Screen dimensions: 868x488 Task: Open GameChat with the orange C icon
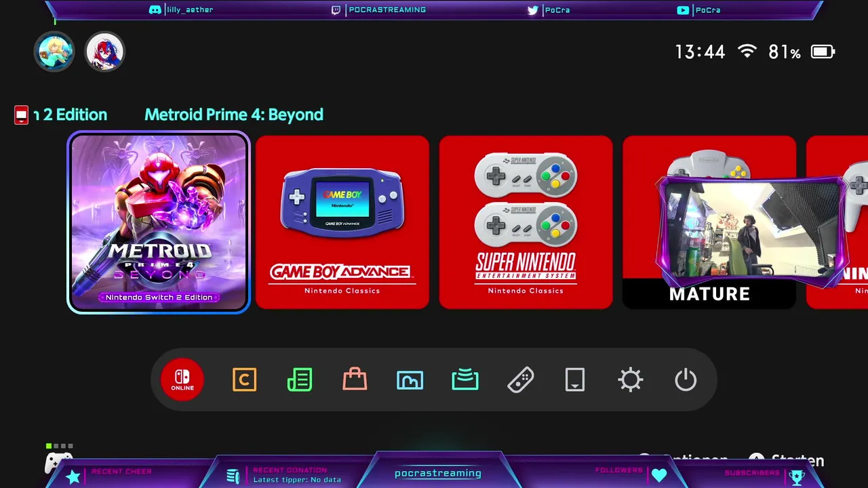coord(244,380)
